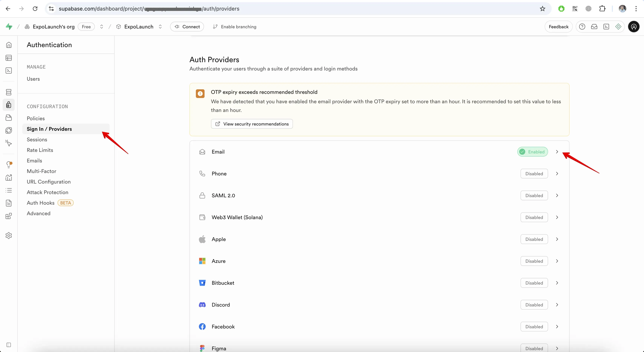
Task: Expand the Bitbucket provider chevron
Action: (557, 283)
